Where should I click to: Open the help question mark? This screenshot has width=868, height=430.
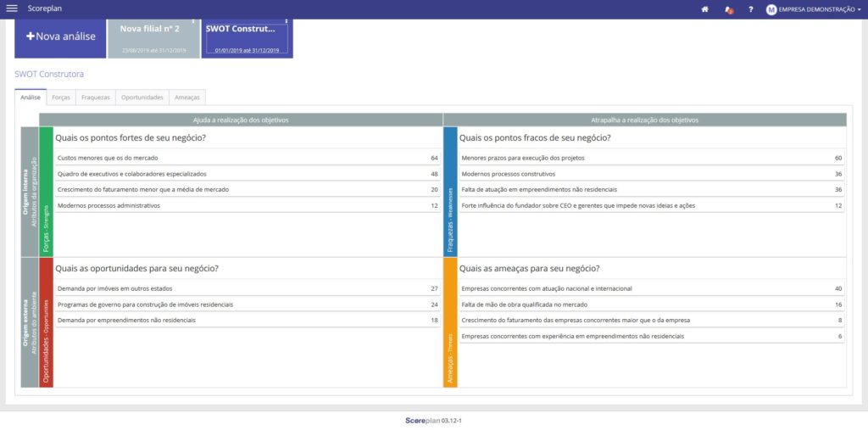point(751,9)
